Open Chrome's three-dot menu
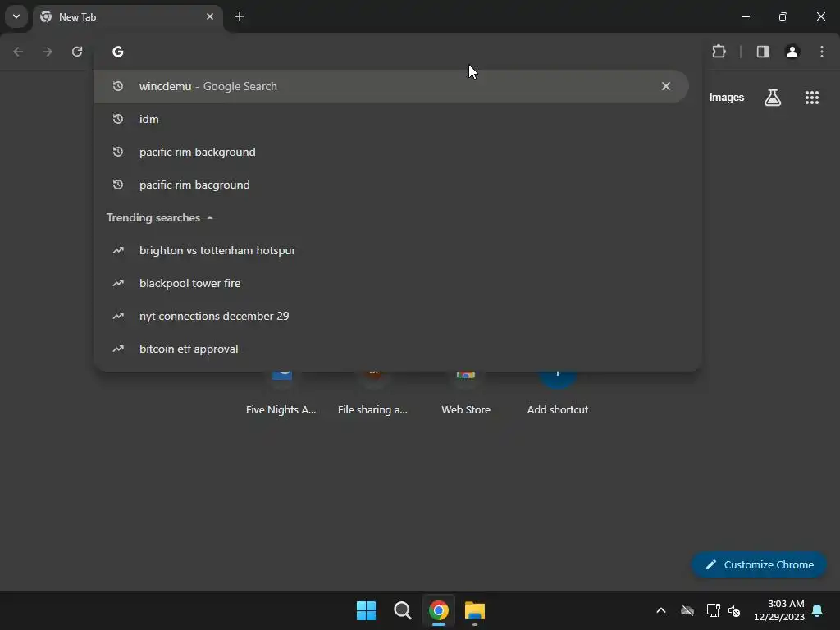The width and height of the screenshot is (840, 630). (x=822, y=52)
